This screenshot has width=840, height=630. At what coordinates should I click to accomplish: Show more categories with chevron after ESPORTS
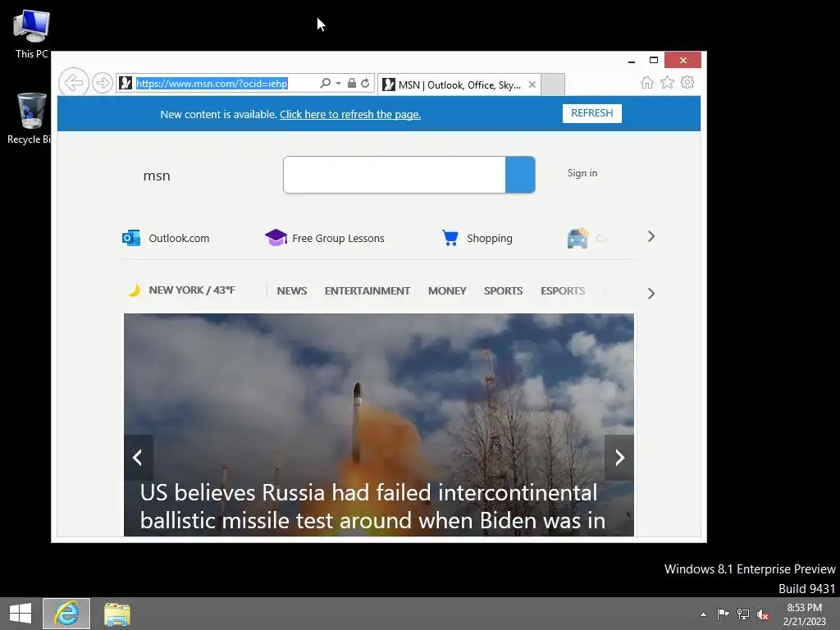point(651,294)
